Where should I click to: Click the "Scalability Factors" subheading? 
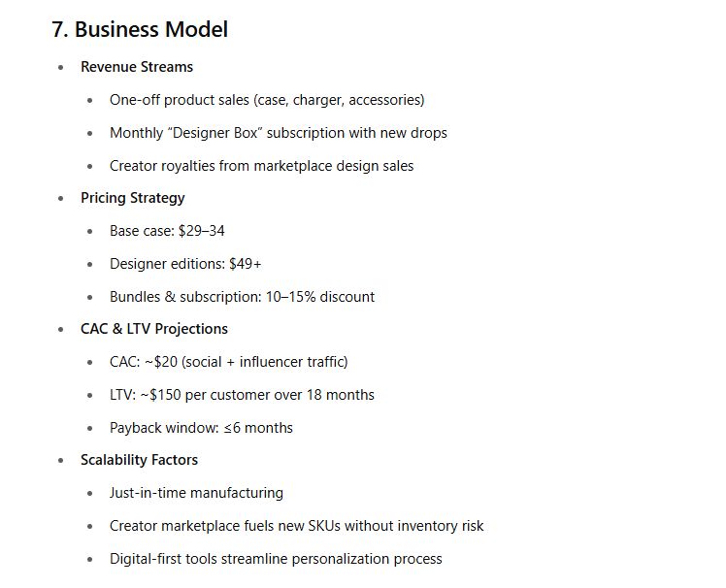pyautogui.click(x=139, y=460)
